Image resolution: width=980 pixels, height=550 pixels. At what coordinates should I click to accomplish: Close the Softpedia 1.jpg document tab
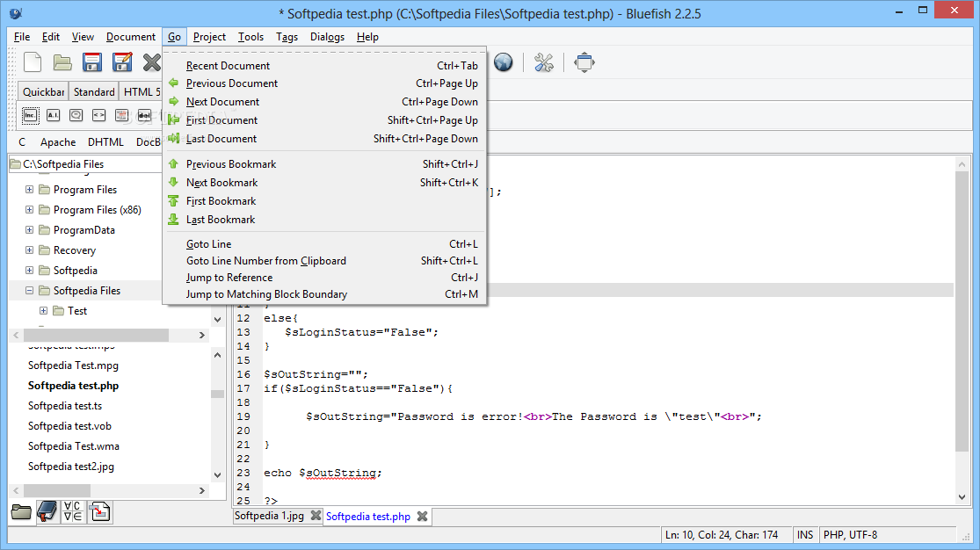(x=316, y=517)
